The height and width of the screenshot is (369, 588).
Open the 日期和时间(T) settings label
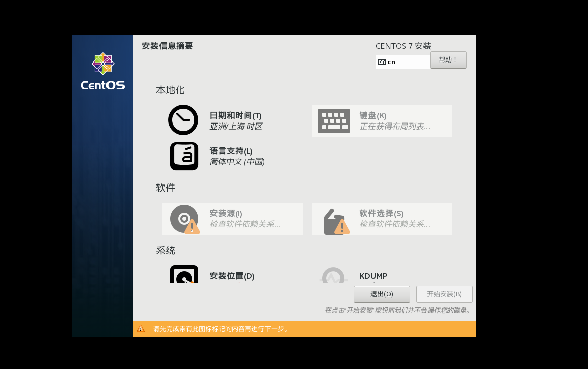click(x=236, y=115)
